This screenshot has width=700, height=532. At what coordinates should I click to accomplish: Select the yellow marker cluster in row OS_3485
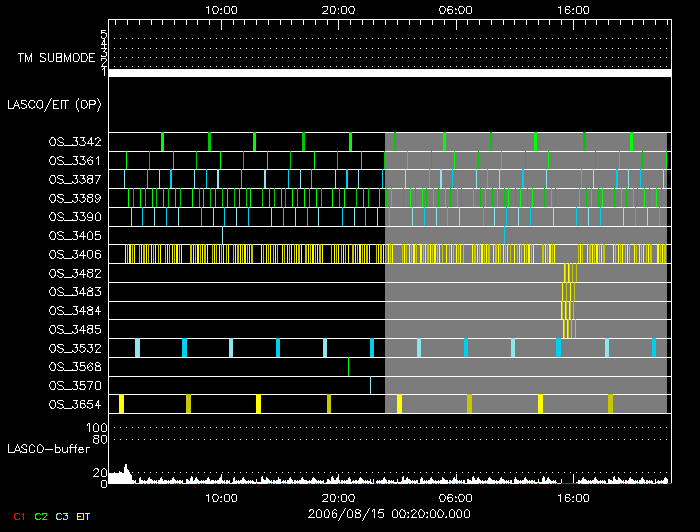click(567, 328)
